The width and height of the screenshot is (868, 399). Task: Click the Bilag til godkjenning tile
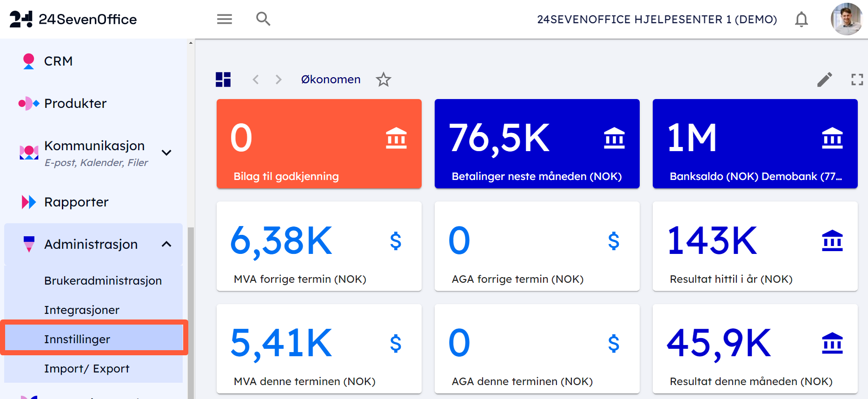(319, 144)
